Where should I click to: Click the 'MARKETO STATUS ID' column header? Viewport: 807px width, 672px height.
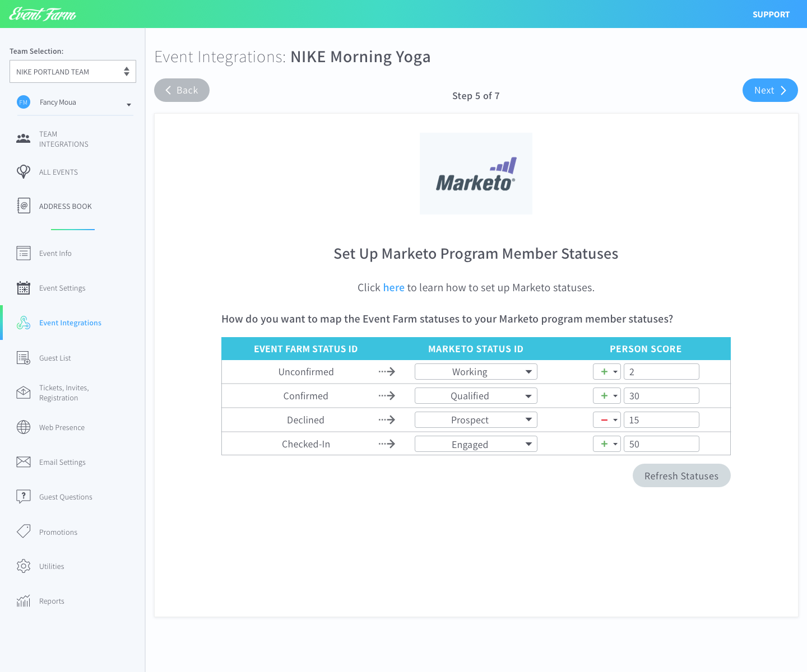pyautogui.click(x=476, y=349)
